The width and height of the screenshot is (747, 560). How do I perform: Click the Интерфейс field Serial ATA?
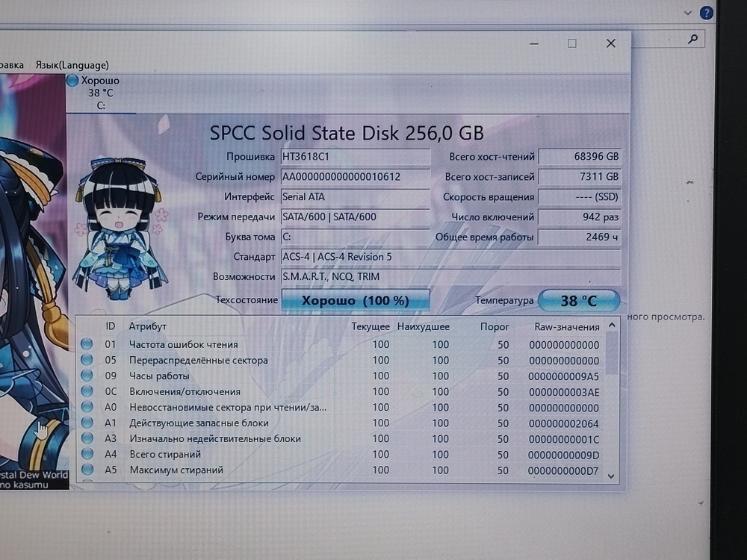pyautogui.click(x=356, y=196)
